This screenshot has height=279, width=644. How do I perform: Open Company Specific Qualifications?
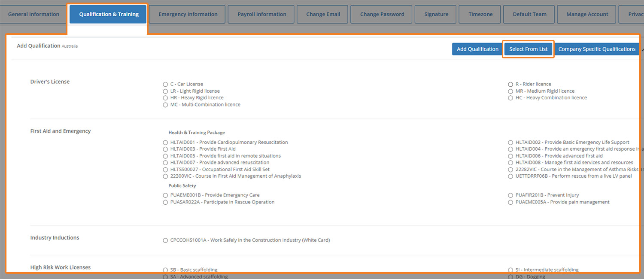(597, 49)
